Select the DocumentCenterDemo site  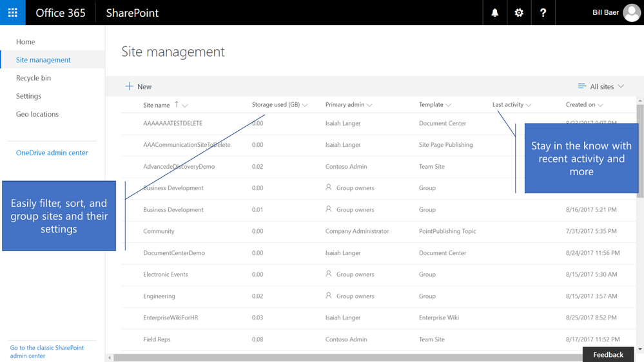[174, 253]
